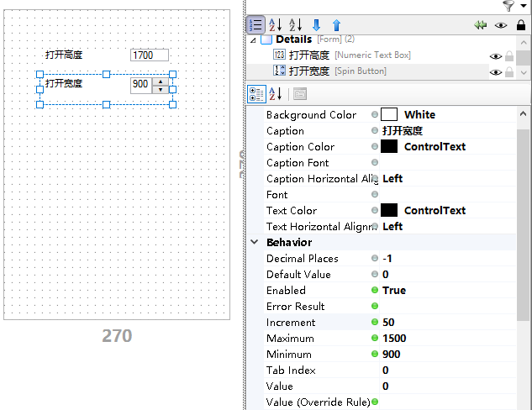The height and width of the screenshot is (410, 532).
Task: Select the Caption Font property row
Action: tap(389, 162)
